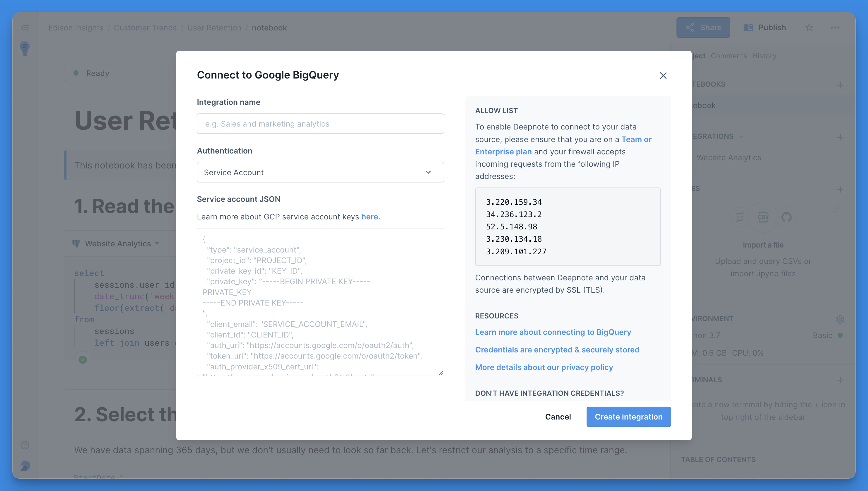Star the notebook with the star icon

809,28
